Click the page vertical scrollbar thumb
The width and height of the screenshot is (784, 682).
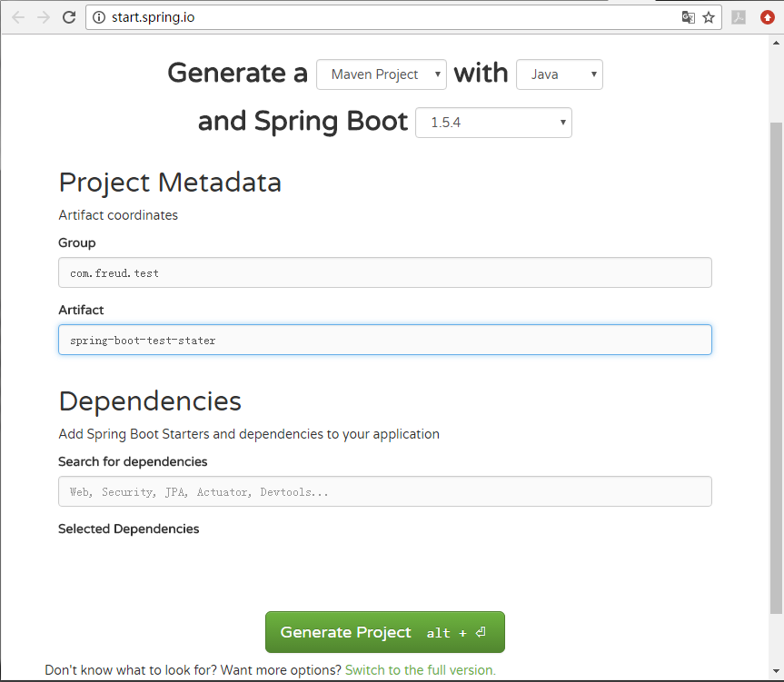coord(776,367)
